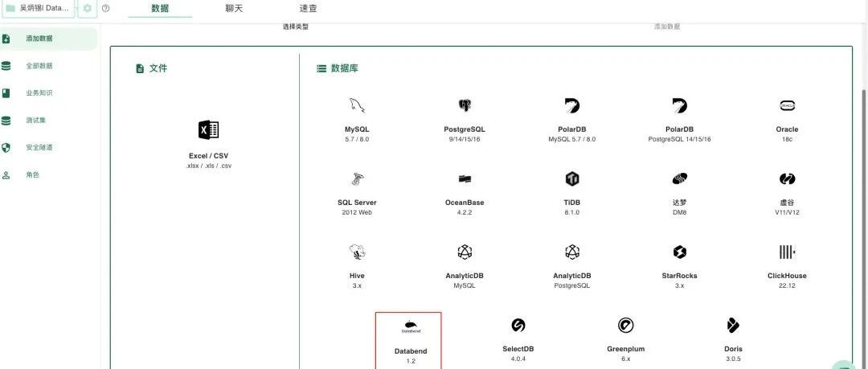Switch to the 聊天 tab
This screenshot has width=868, height=369.
234,8
